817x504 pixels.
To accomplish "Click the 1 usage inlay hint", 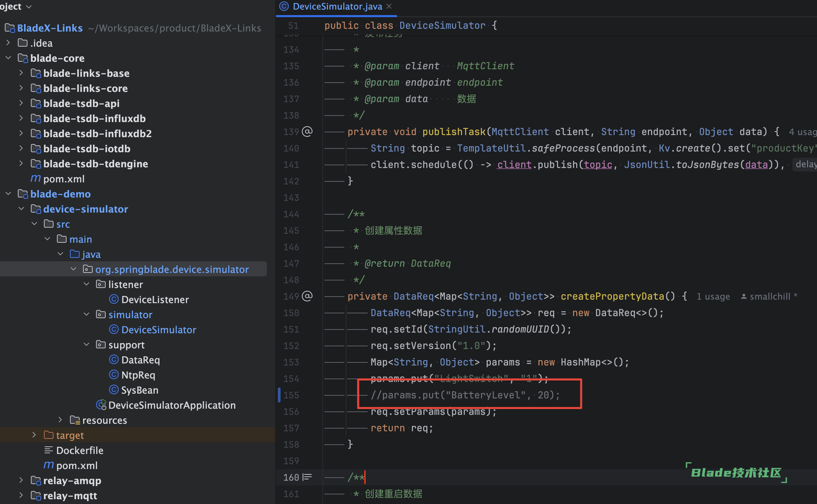I will pyautogui.click(x=713, y=297).
